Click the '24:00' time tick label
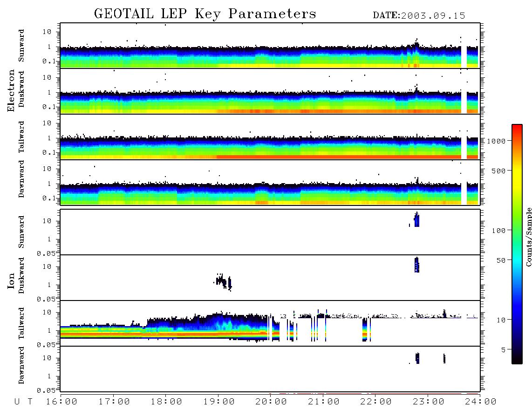 [481, 402]
